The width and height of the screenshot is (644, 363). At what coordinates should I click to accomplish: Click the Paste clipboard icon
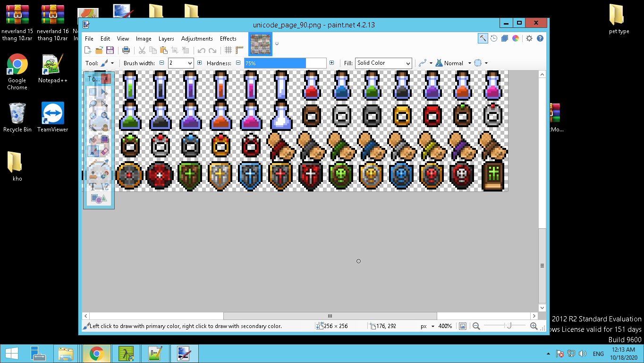click(163, 50)
